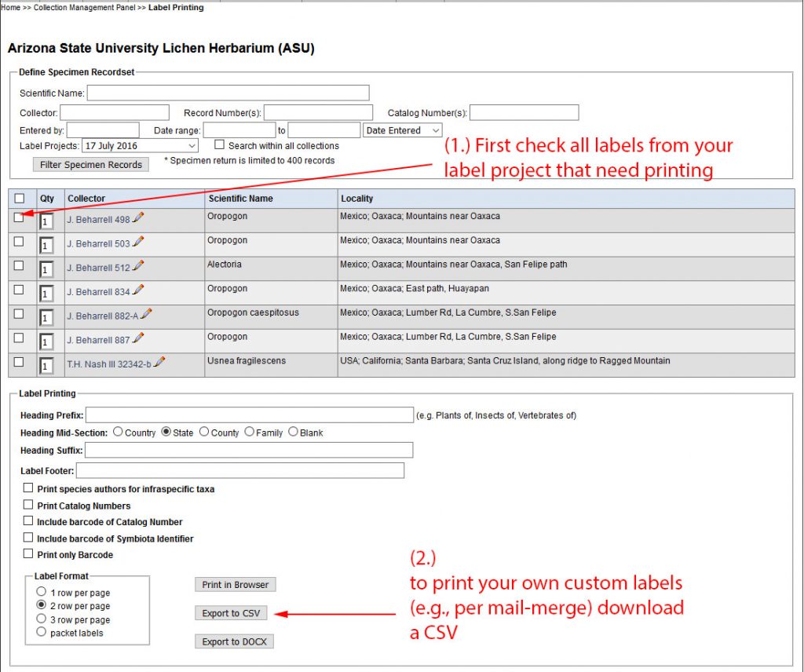Choose 1 row per page label format

tap(42, 591)
